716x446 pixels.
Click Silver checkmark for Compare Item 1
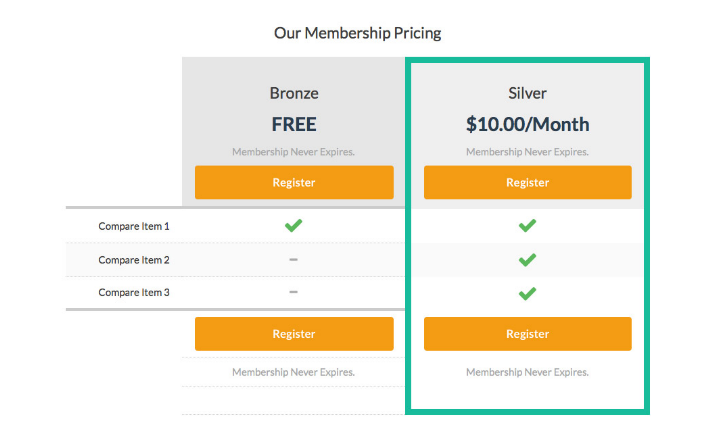(527, 226)
